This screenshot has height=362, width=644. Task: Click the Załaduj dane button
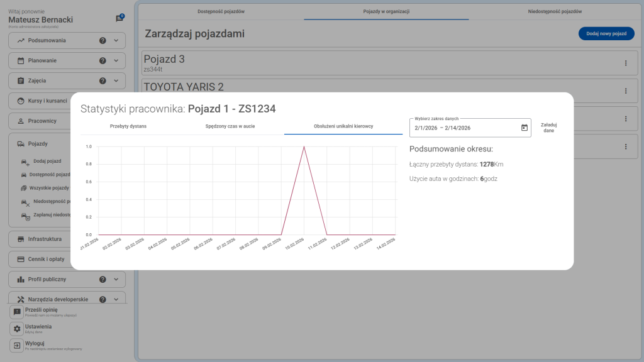tap(548, 128)
